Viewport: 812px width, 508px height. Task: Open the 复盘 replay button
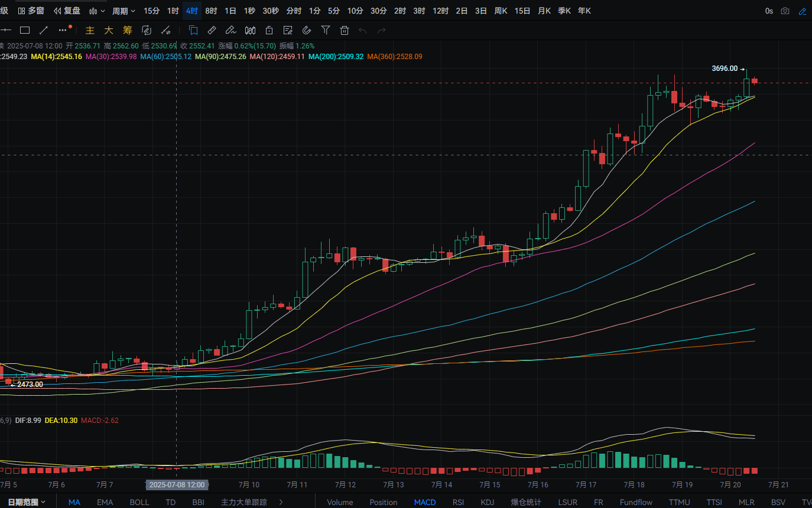pos(67,11)
